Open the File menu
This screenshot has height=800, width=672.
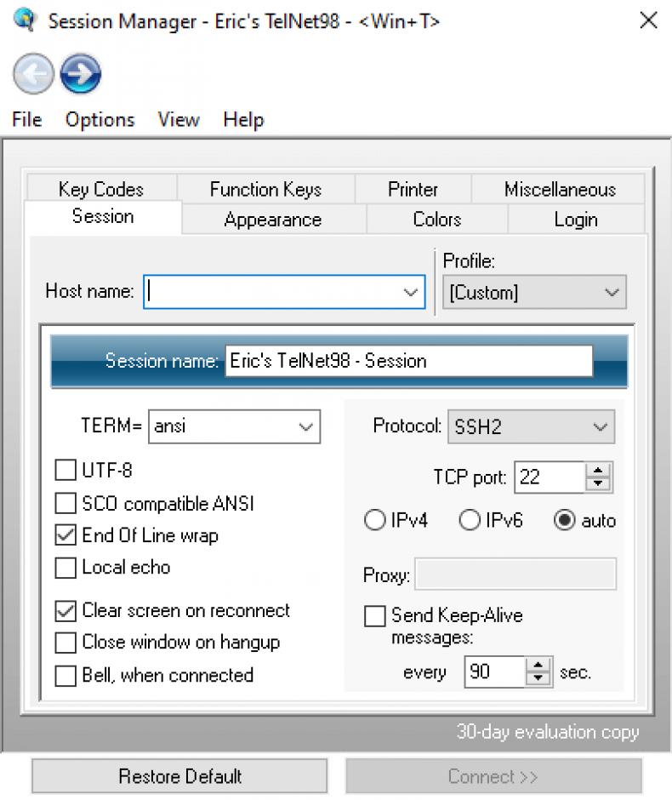(26, 119)
